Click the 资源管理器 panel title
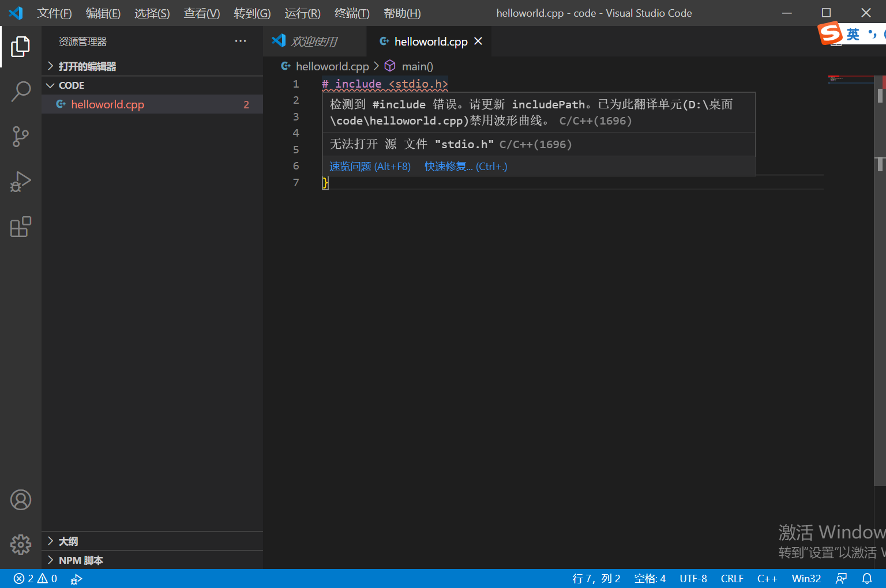 tap(82, 42)
